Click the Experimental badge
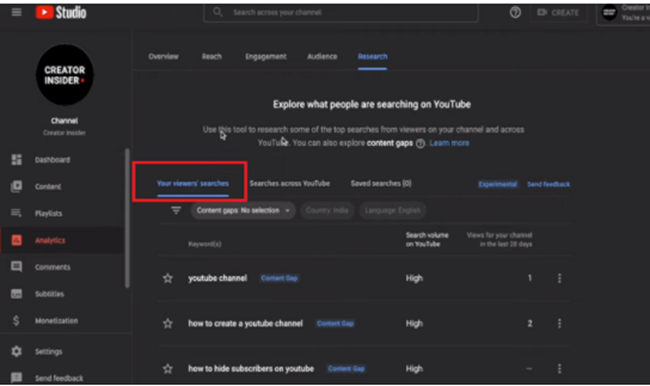Screen dimensions: 650x386 pyautogui.click(x=498, y=184)
